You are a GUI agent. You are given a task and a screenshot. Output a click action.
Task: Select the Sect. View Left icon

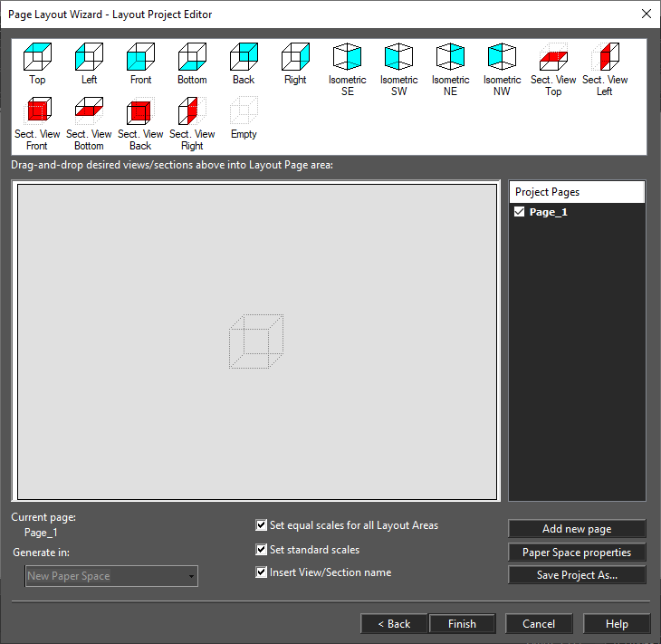[605, 56]
